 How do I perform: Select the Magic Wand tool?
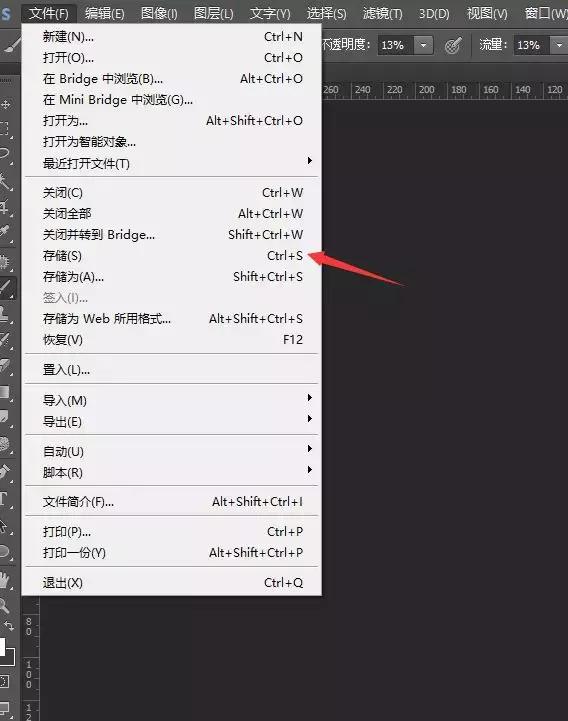(x=6, y=181)
